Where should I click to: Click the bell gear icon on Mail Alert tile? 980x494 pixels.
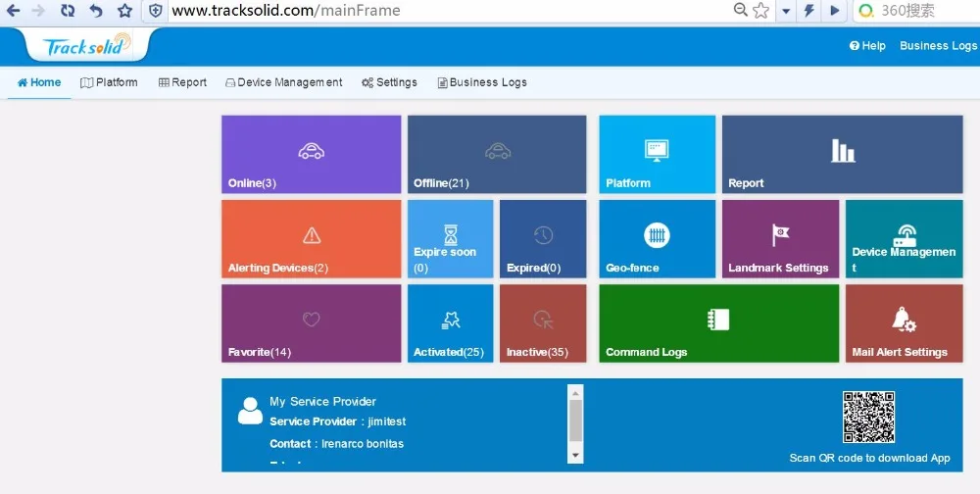904,320
